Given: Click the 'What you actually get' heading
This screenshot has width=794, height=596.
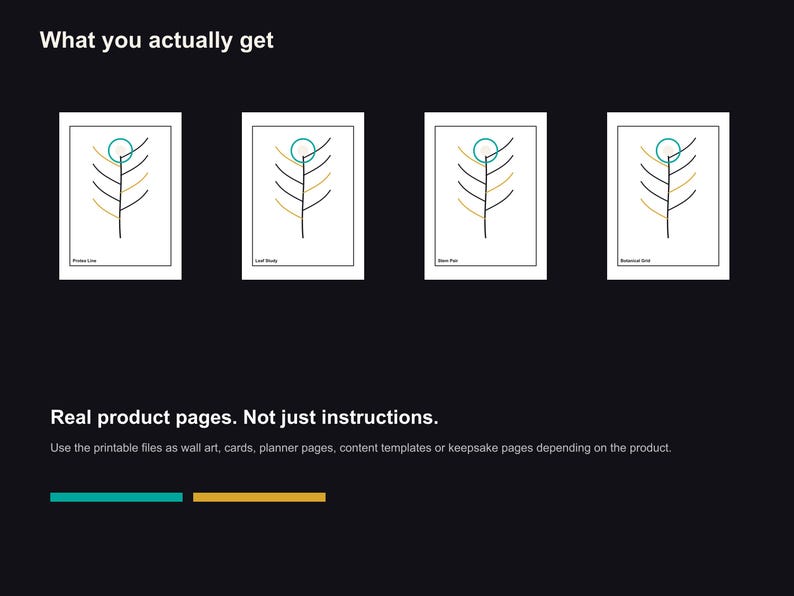Looking at the screenshot, I should tap(156, 40).
